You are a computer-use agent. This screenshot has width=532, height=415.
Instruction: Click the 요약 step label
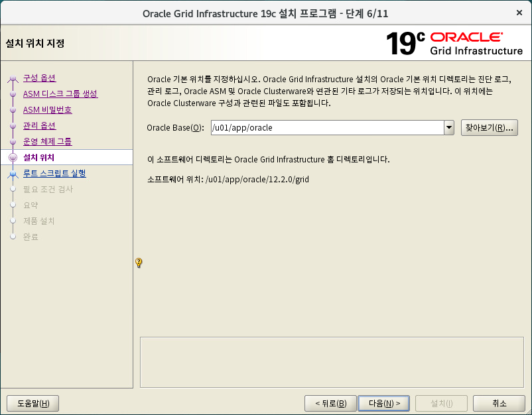click(31, 205)
